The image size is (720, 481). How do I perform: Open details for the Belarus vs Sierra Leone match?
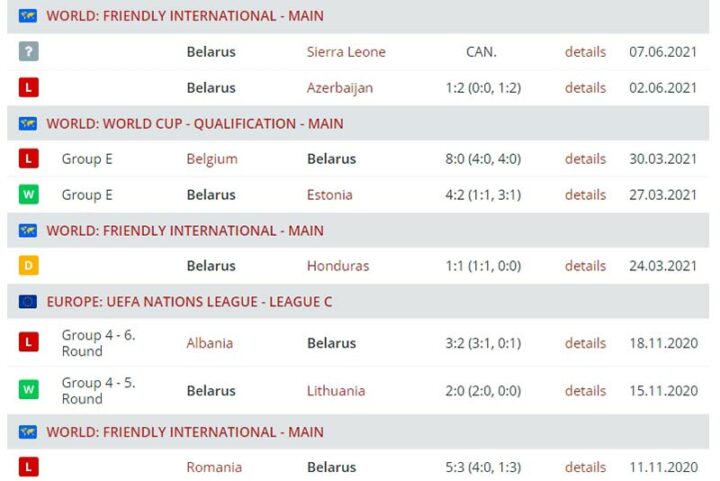click(x=585, y=52)
